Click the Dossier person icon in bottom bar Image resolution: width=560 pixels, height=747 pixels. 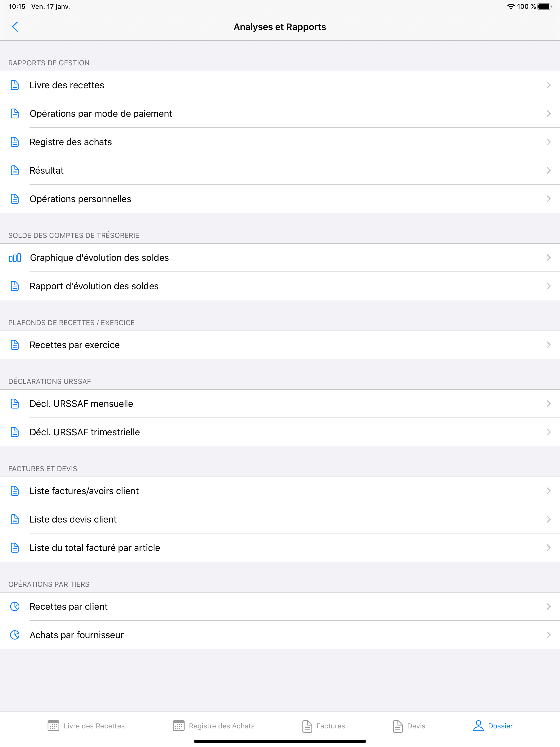478,725
